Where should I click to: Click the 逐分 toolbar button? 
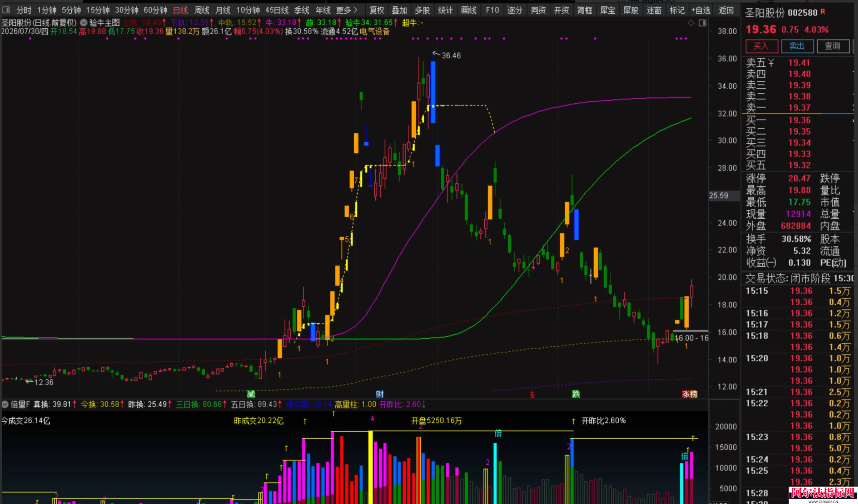tap(515, 10)
